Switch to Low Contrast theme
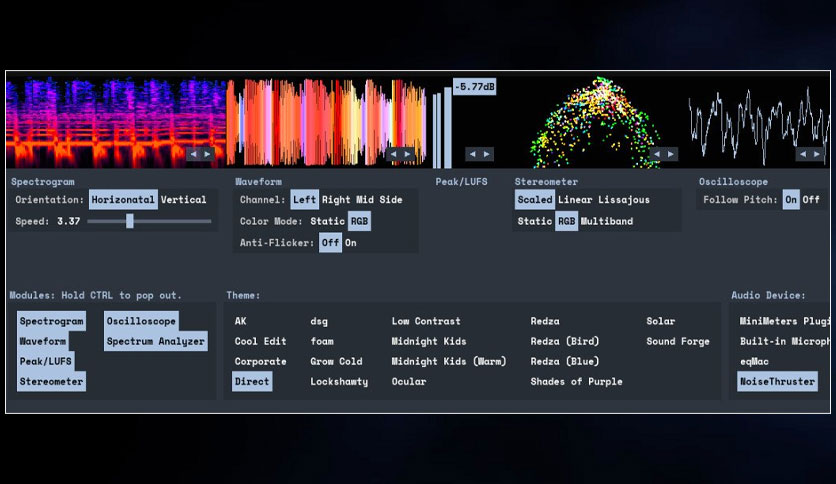Image resolution: width=836 pixels, height=484 pixels. (426, 321)
